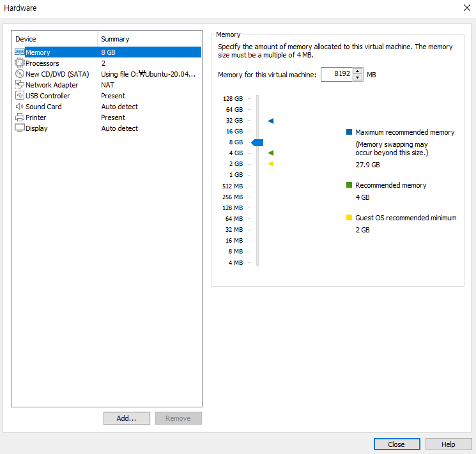The height and width of the screenshot is (454, 476).
Task: Select the Network Adapter row label
Action: (x=52, y=85)
